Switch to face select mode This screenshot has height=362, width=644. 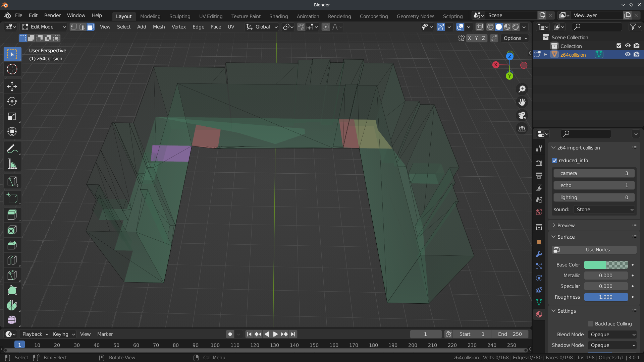(91, 27)
